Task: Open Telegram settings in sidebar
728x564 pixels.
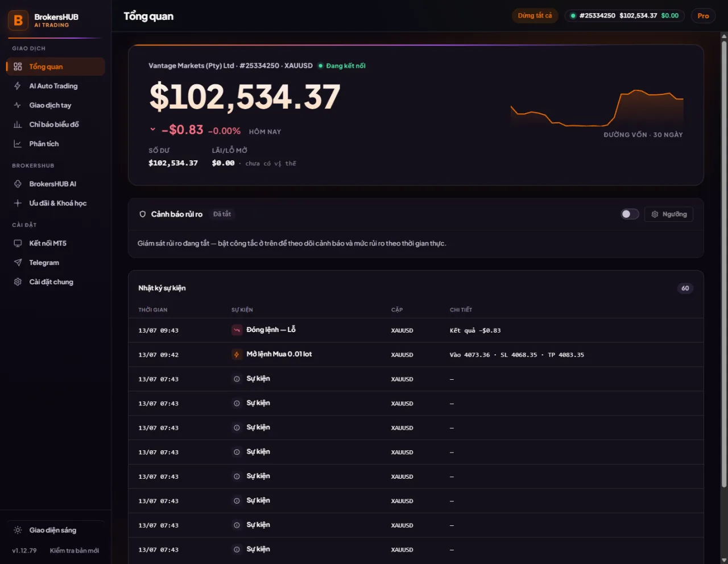Action: tap(56, 263)
